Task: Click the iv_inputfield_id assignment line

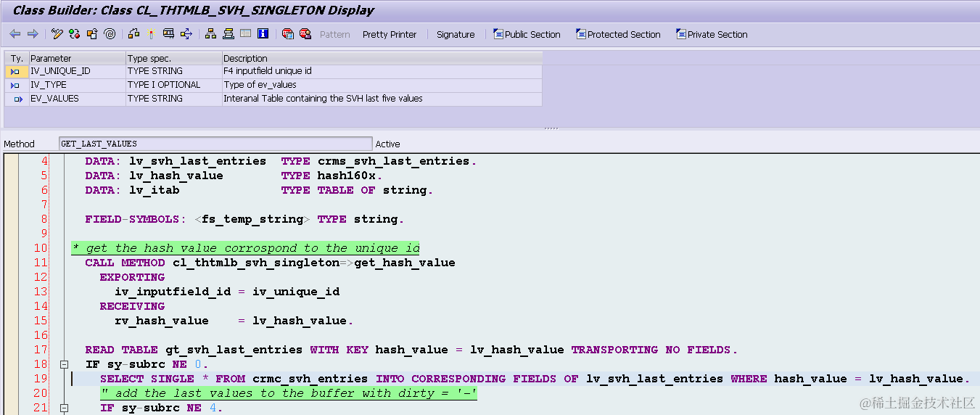Action: tap(227, 292)
